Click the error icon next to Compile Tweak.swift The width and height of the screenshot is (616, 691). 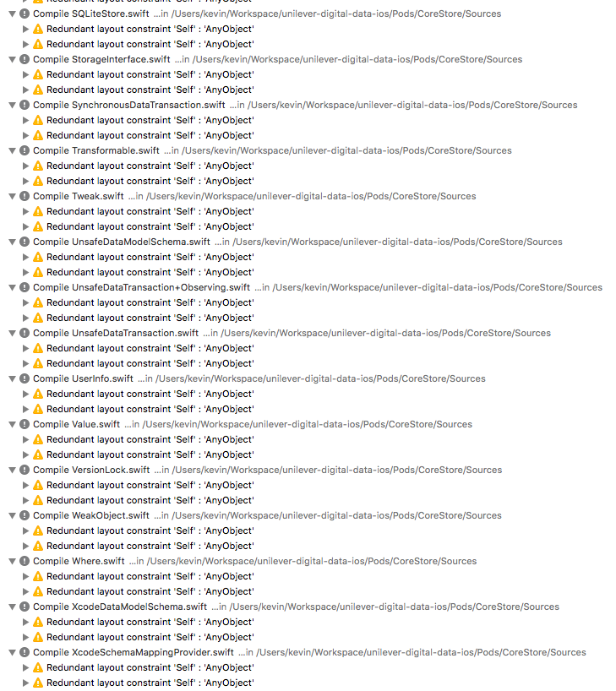(25, 196)
